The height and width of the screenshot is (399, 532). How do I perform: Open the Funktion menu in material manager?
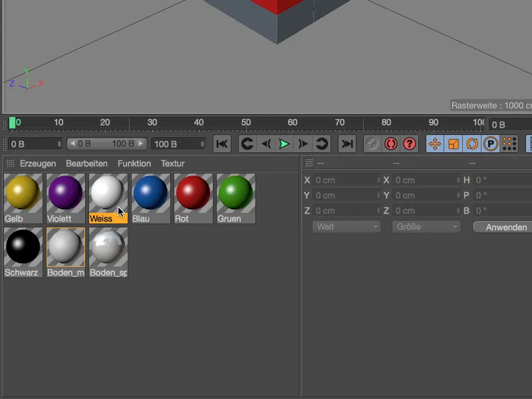(134, 164)
